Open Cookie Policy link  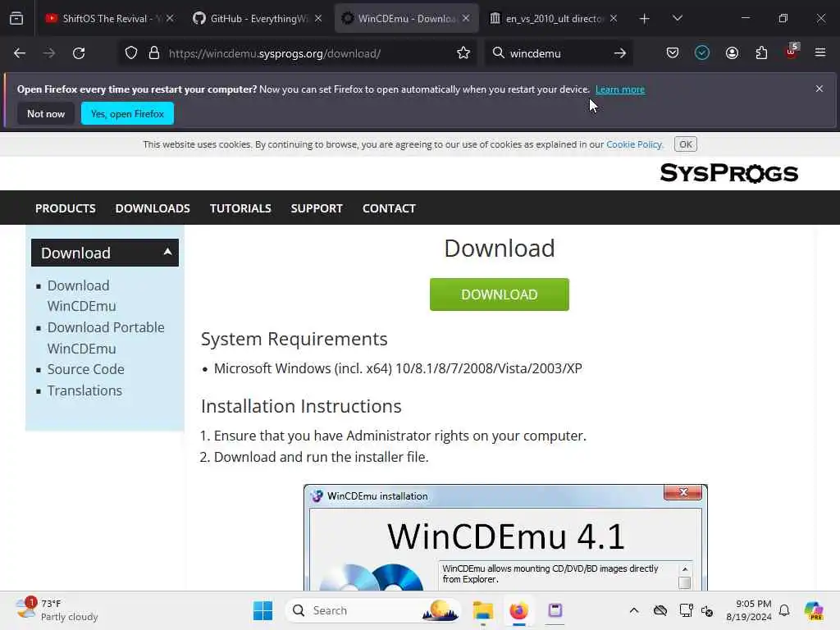pyautogui.click(x=634, y=144)
